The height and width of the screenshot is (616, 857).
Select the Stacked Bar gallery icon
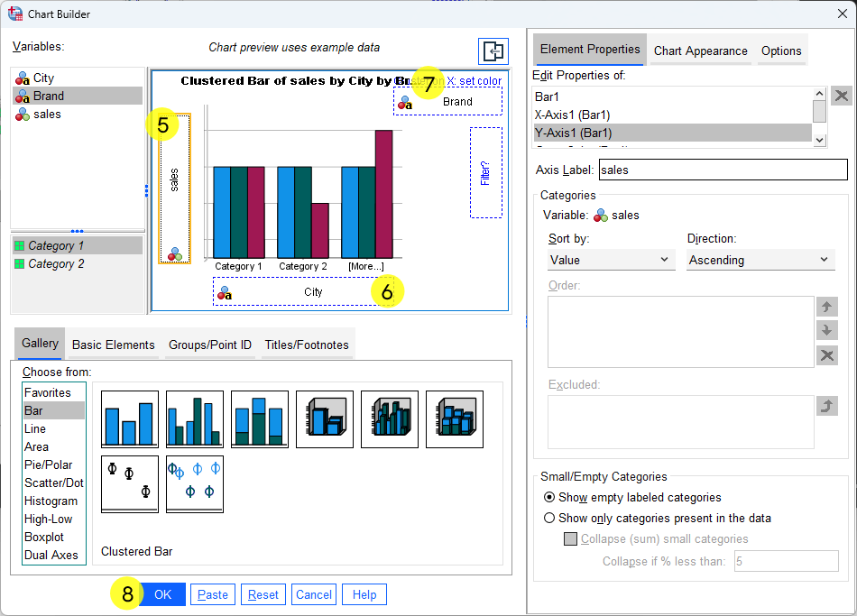click(259, 418)
